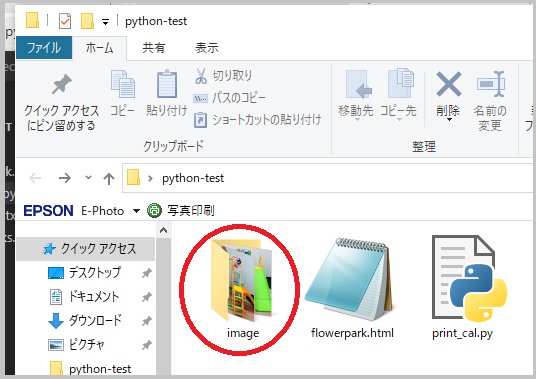Viewport: 536px width, 379px height.
Task: Click pin icon next to Downloads
Action: pos(147,321)
